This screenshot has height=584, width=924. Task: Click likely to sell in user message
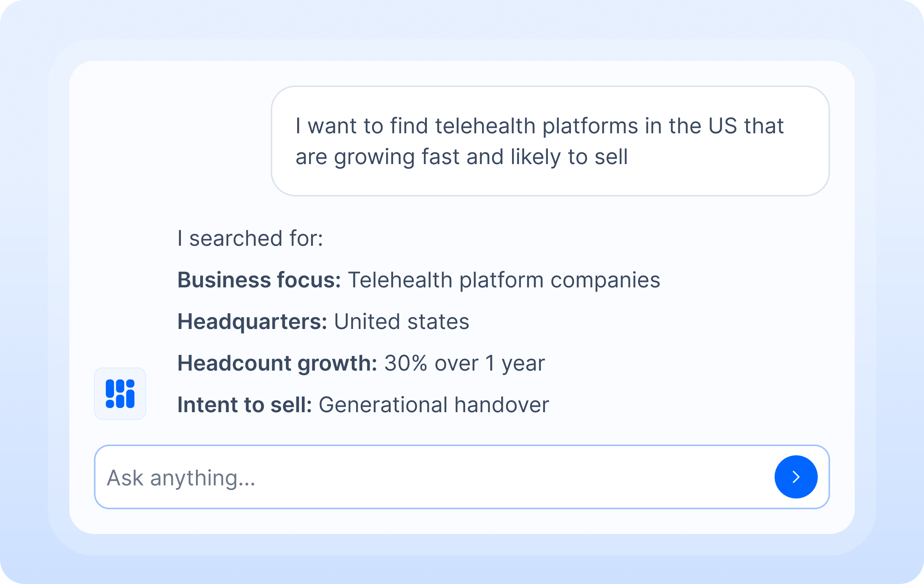569,157
